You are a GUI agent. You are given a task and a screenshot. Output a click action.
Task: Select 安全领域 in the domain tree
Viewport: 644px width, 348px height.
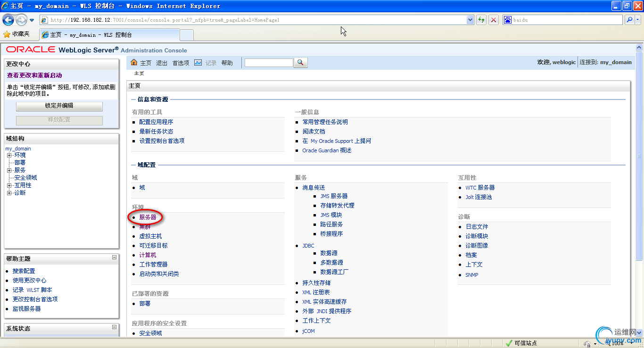pyautogui.click(x=25, y=178)
